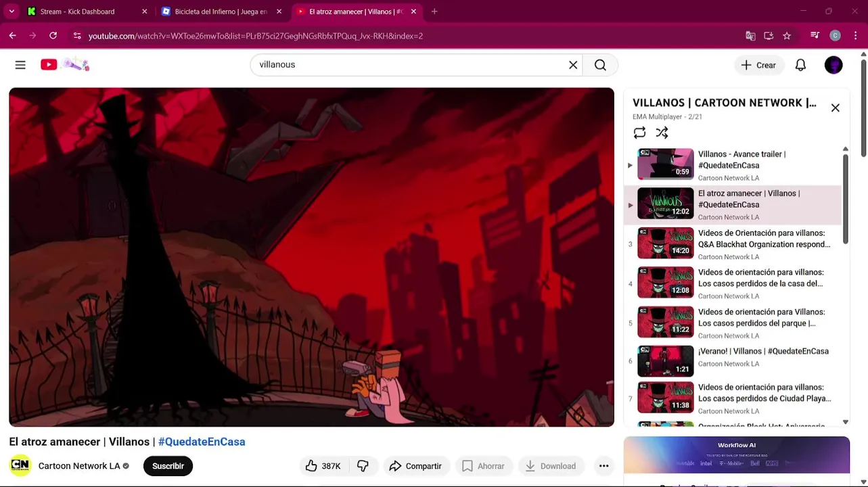Viewport: 868px width, 487px height.
Task: Close the Bicicleta del Infierno tab
Action: [x=279, y=11]
